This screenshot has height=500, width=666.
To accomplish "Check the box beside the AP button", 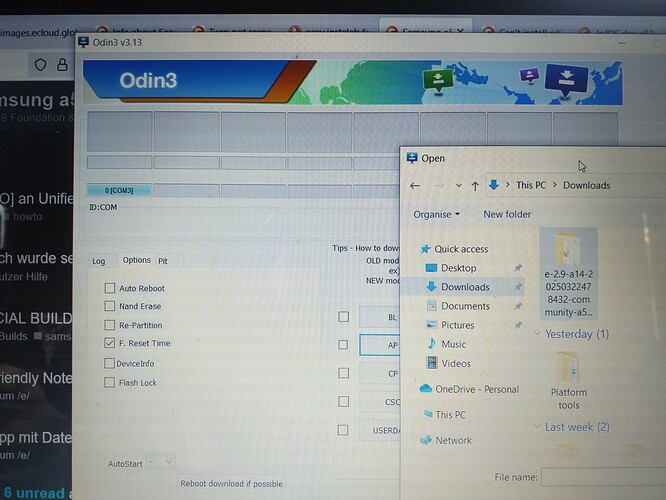I will 343,345.
